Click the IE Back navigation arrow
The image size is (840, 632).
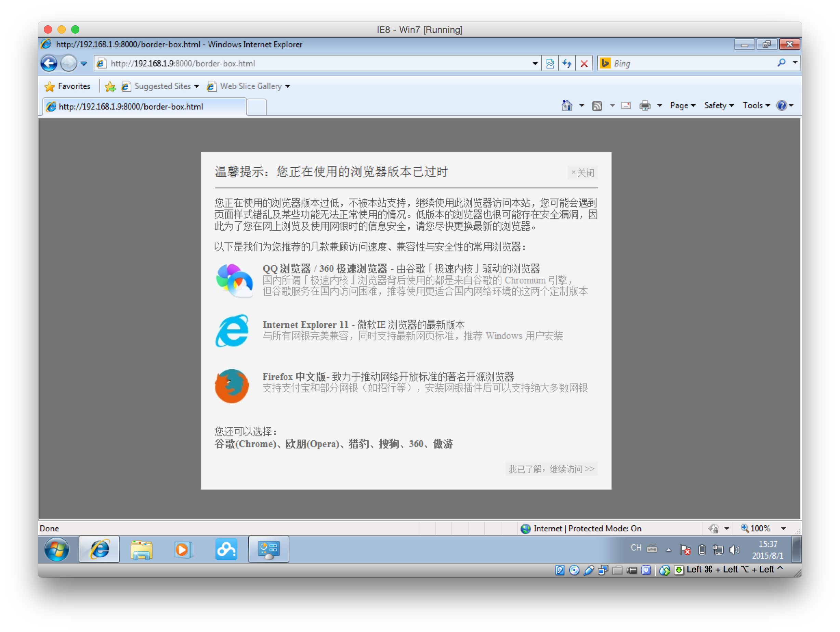pos(49,63)
